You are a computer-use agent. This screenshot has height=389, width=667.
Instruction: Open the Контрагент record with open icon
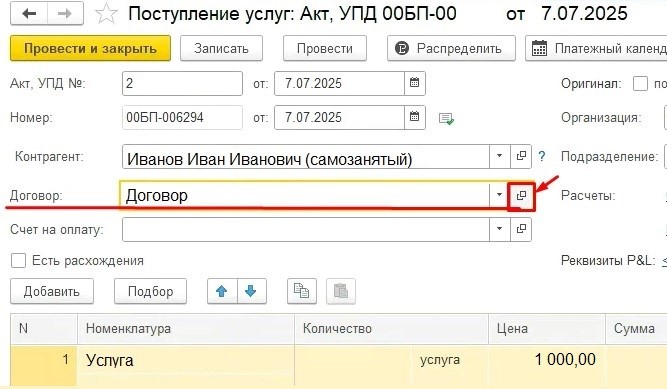coord(521,156)
